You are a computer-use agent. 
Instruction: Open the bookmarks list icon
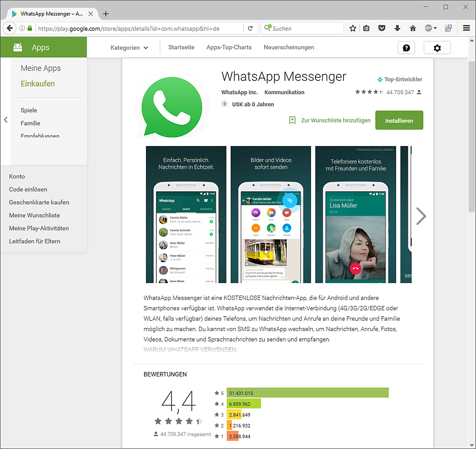(x=366, y=28)
